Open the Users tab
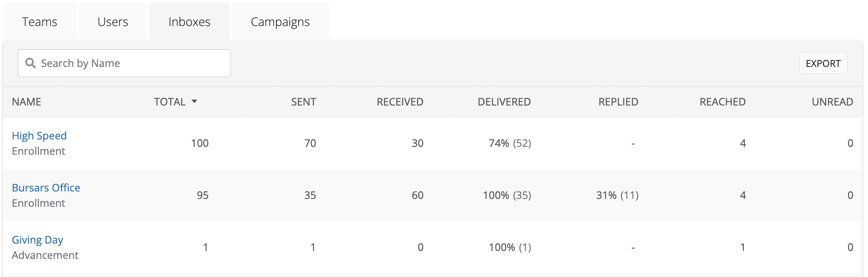868x277 pixels. [113, 22]
